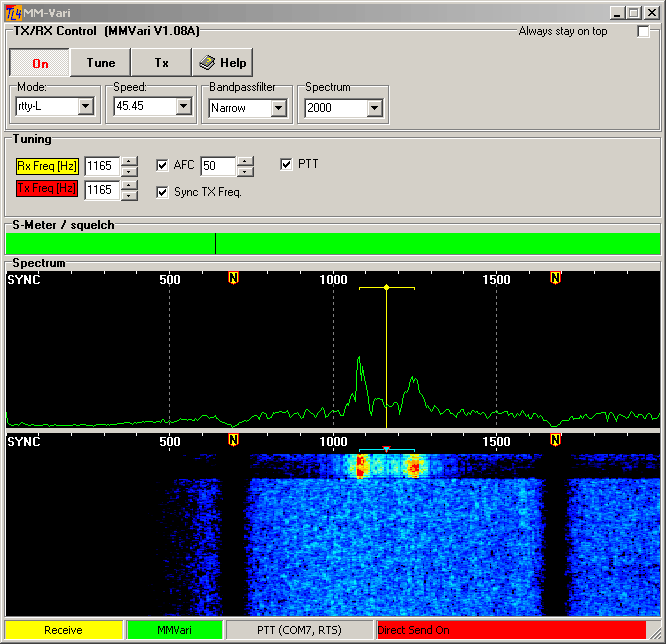The height and width of the screenshot is (644, 666).
Task: Toggle the PTT checkbox
Action: point(286,164)
